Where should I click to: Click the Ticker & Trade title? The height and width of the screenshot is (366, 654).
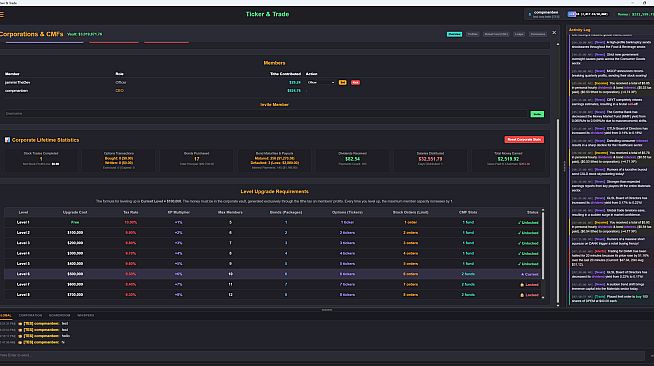pyautogui.click(x=267, y=14)
